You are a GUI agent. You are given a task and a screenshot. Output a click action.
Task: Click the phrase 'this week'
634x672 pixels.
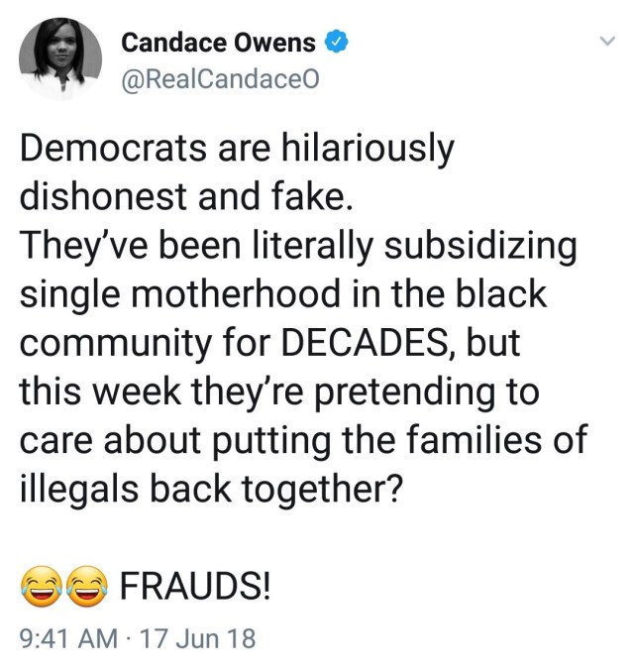tap(101, 392)
